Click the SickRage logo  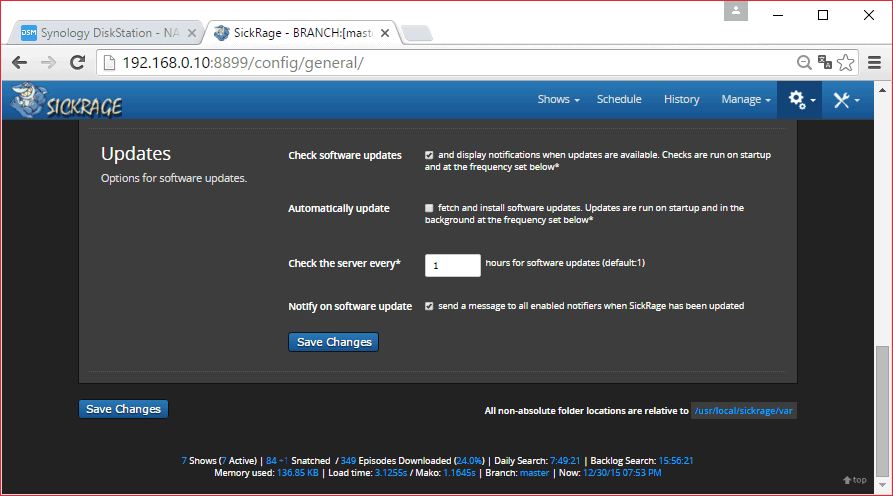coord(66,101)
